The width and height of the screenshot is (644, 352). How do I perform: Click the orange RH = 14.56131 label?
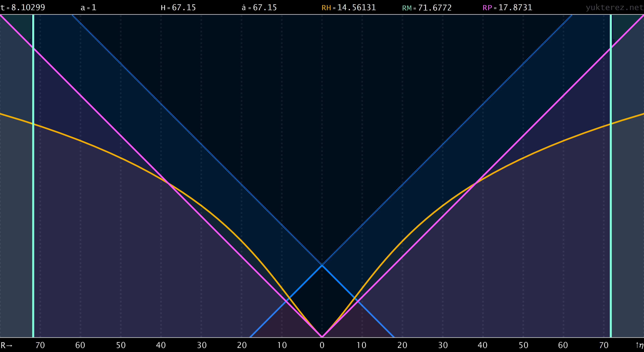(x=349, y=8)
